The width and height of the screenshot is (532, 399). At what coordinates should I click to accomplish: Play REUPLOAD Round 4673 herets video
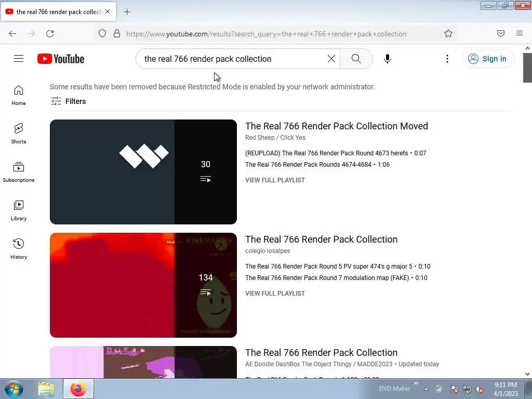[336, 153]
